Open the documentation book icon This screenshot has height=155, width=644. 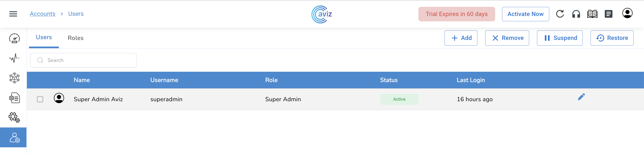pos(592,14)
